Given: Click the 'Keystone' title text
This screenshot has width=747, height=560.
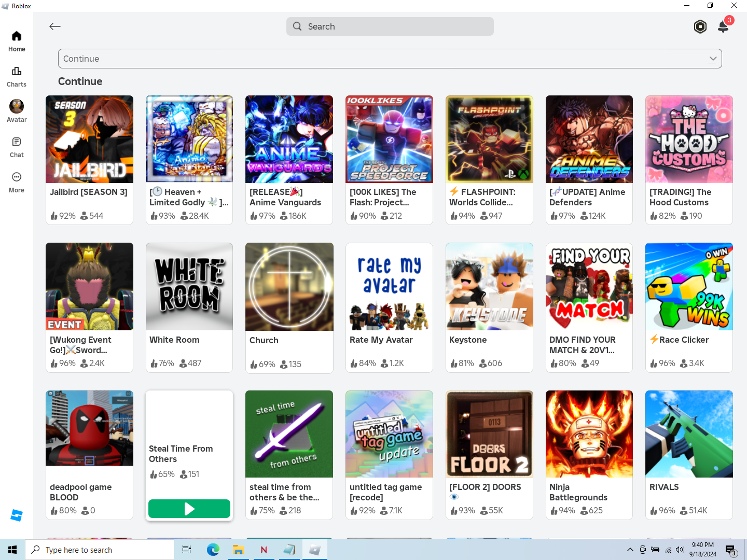Looking at the screenshot, I should [x=468, y=340].
